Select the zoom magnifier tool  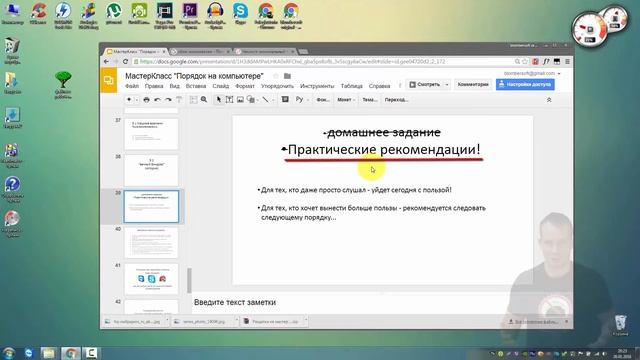click(204, 100)
